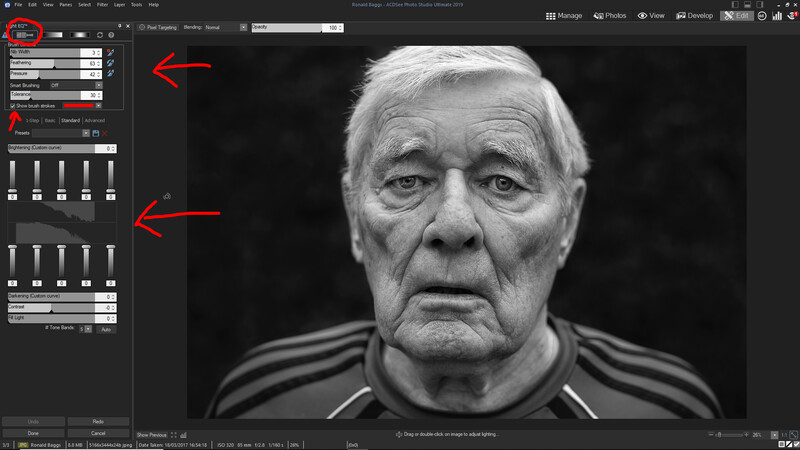Toggle the Pixel Targeting option
Screen dimensions: 800x450
tap(158, 28)
